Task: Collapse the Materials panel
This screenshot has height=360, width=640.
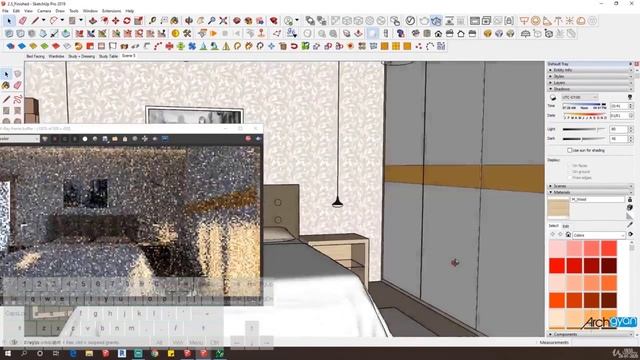Action: tap(589, 192)
